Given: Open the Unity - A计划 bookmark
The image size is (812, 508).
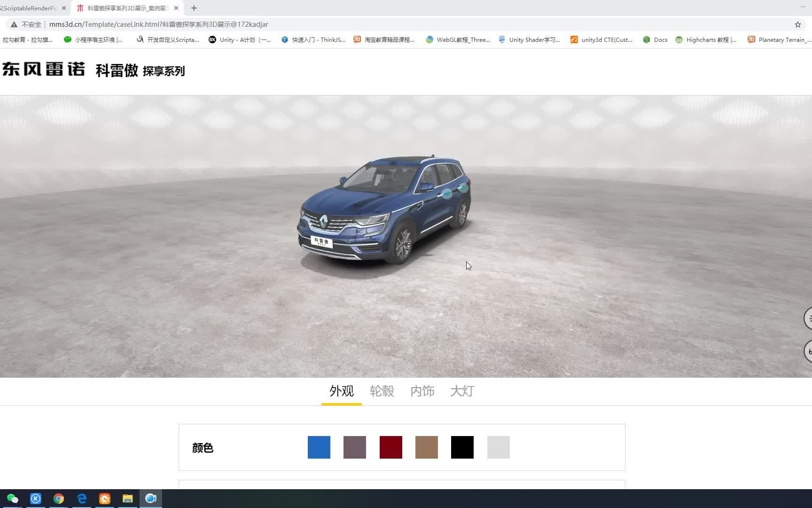Looking at the screenshot, I should click(x=240, y=40).
